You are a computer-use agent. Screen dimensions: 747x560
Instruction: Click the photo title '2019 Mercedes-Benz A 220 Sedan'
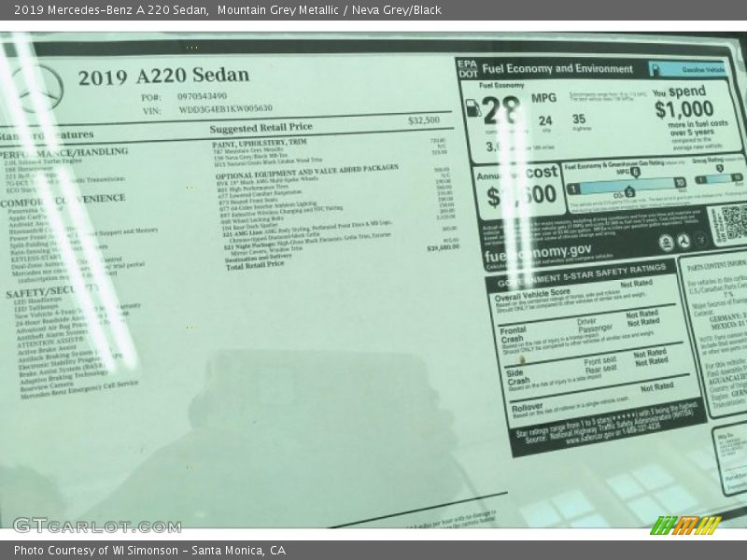click(x=111, y=10)
